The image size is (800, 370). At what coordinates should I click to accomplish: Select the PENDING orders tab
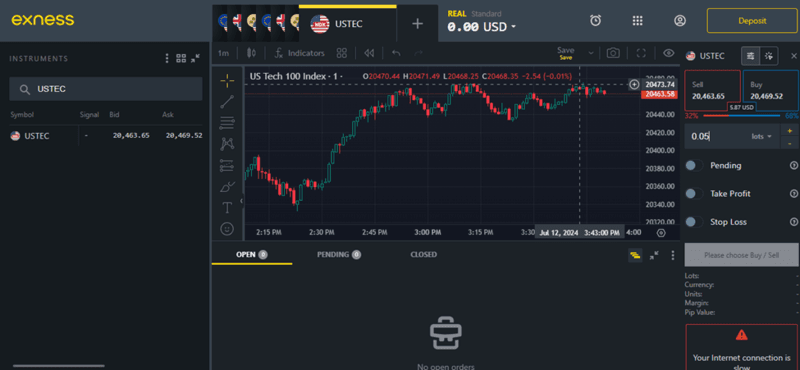(x=339, y=255)
